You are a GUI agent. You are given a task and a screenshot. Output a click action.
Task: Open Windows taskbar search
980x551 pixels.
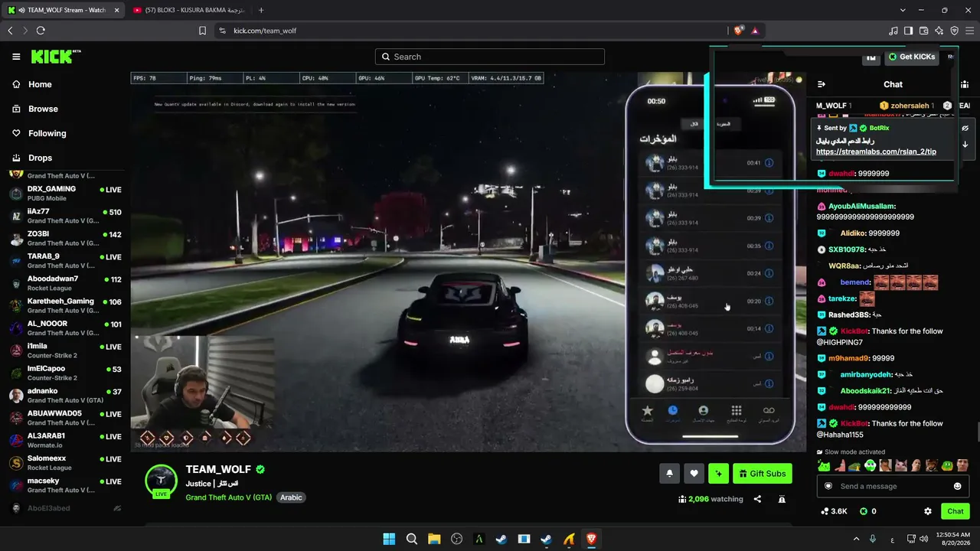[x=412, y=539]
